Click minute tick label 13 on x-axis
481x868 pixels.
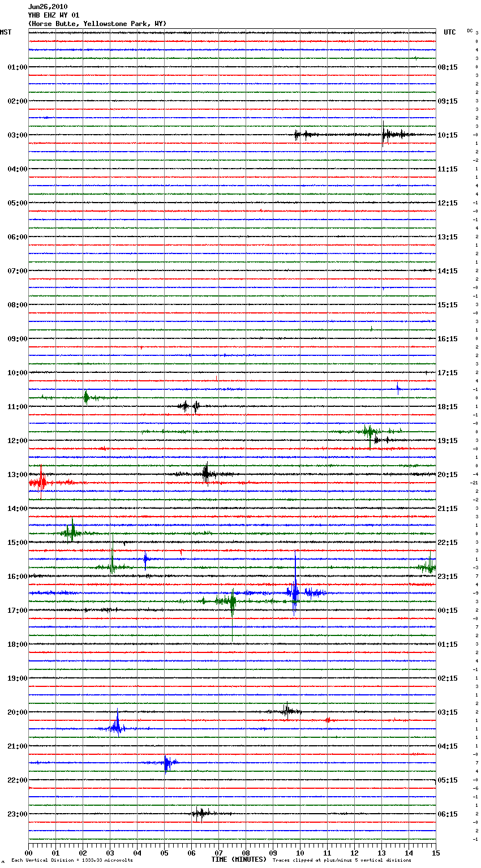[381, 853]
